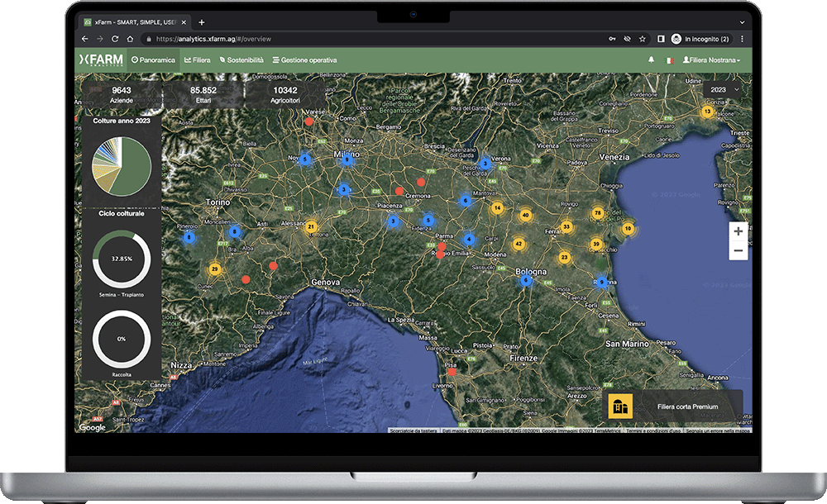
Task: Select the blue cluster marker at Ravenna
Action: click(x=602, y=282)
